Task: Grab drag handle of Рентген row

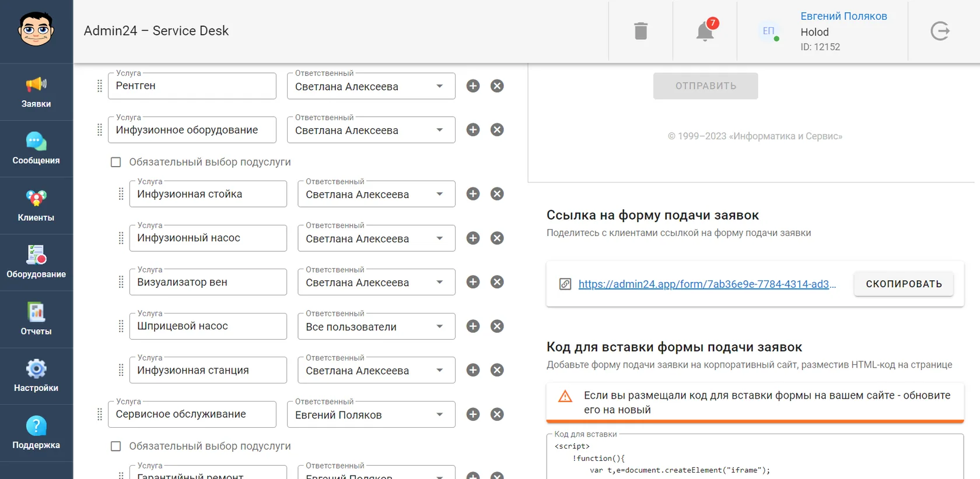Action: (100, 86)
